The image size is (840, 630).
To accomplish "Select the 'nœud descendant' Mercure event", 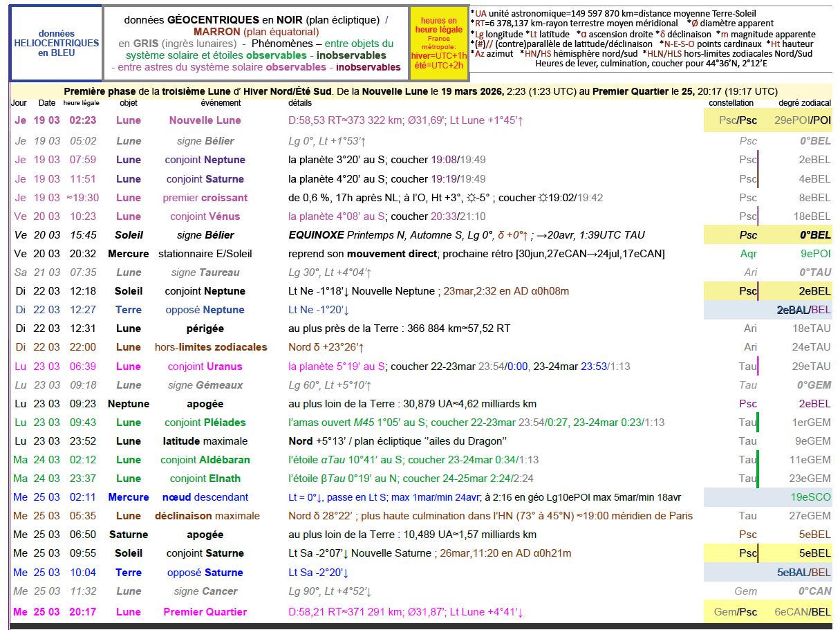I will [x=205, y=497].
